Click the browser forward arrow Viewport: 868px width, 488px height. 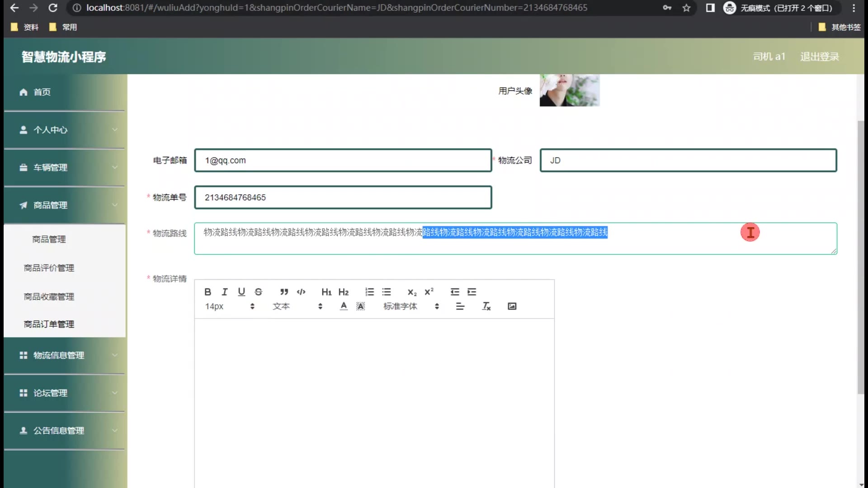click(33, 8)
